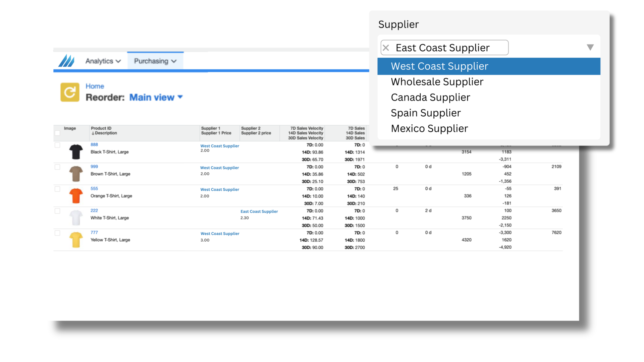Click the brown T-shirt product image

[x=76, y=174]
